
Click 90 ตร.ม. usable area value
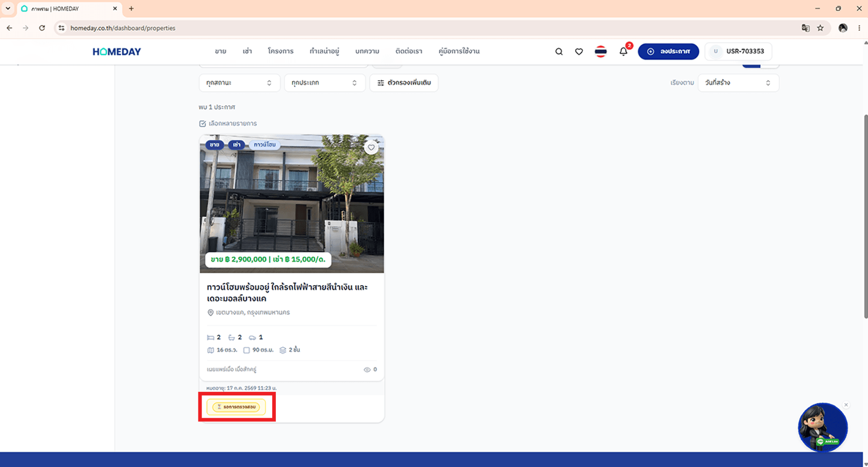click(x=263, y=350)
